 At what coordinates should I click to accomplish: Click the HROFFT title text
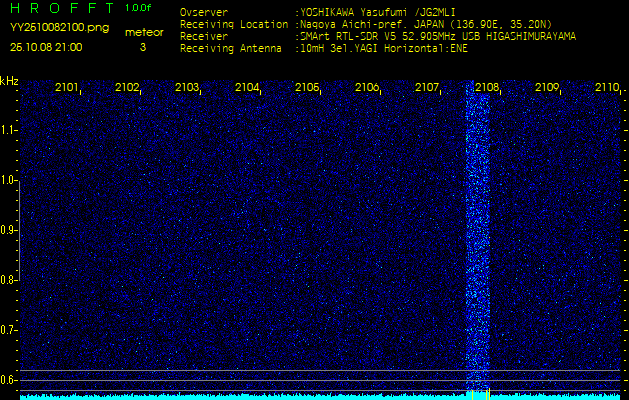click(x=62, y=8)
